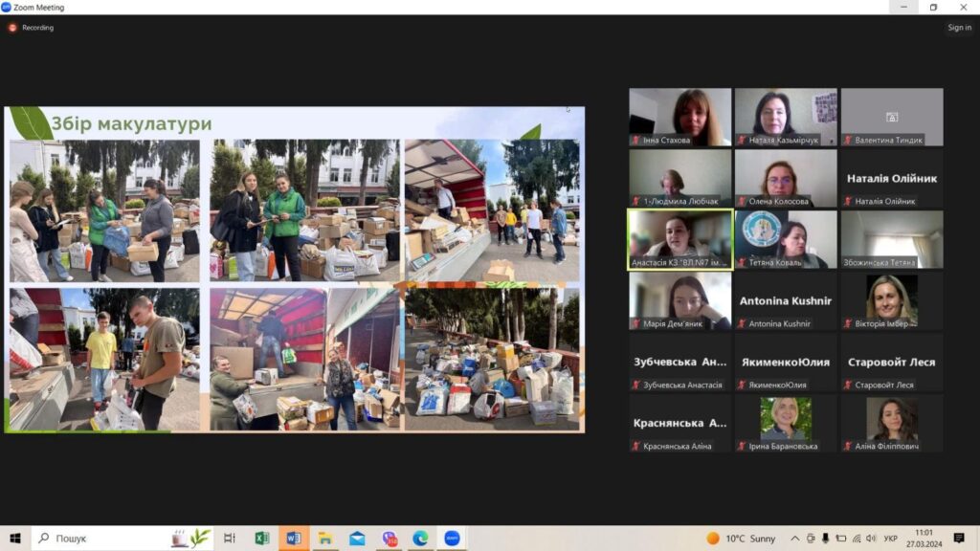The image size is (980, 551).
Task: Open Viber from the taskbar
Action: (389, 539)
